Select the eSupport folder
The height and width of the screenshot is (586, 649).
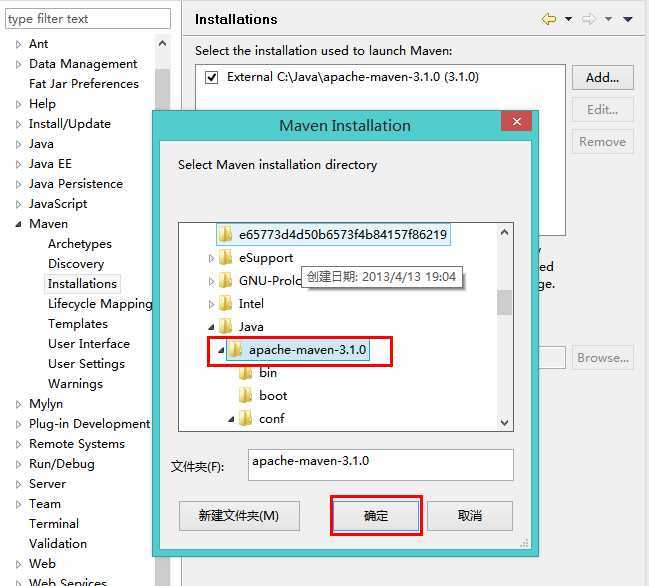coord(266,258)
